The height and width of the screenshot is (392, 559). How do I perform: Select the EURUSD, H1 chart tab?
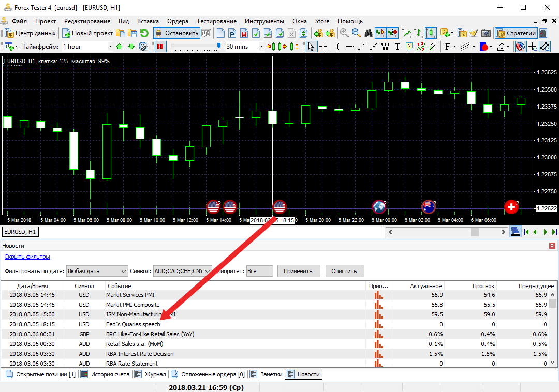20,232
